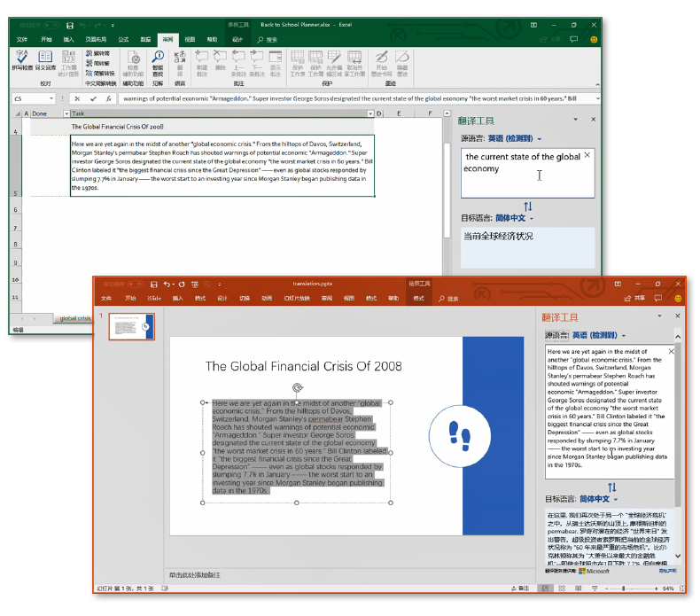Open insert function fx in Excel

(x=108, y=98)
